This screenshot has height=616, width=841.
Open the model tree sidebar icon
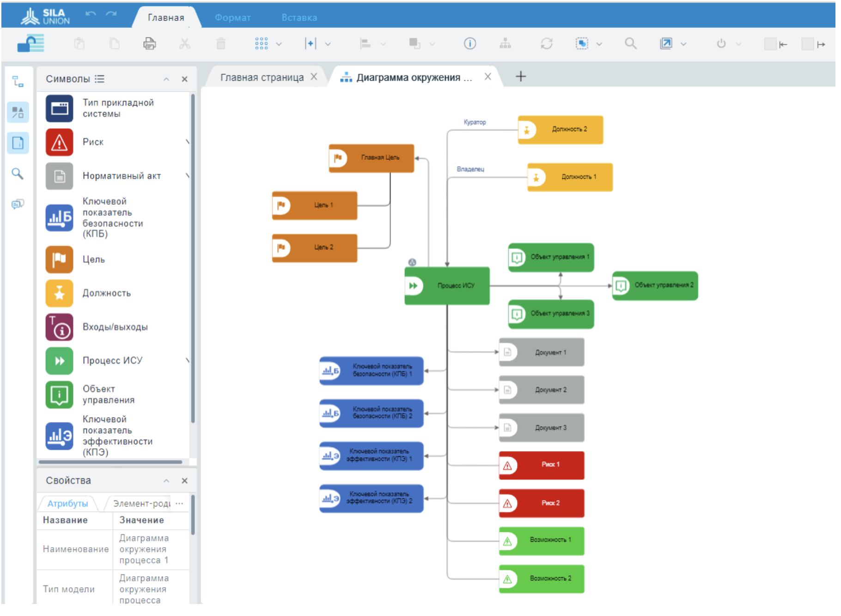18,82
